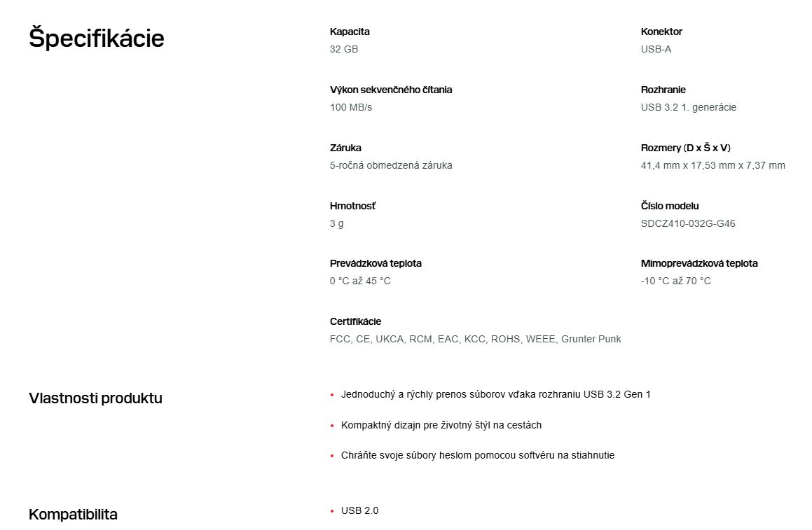Image resolution: width=812 pixels, height=530 pixels.
Task: Select the password protection bullet text
Action: (477, 455)
